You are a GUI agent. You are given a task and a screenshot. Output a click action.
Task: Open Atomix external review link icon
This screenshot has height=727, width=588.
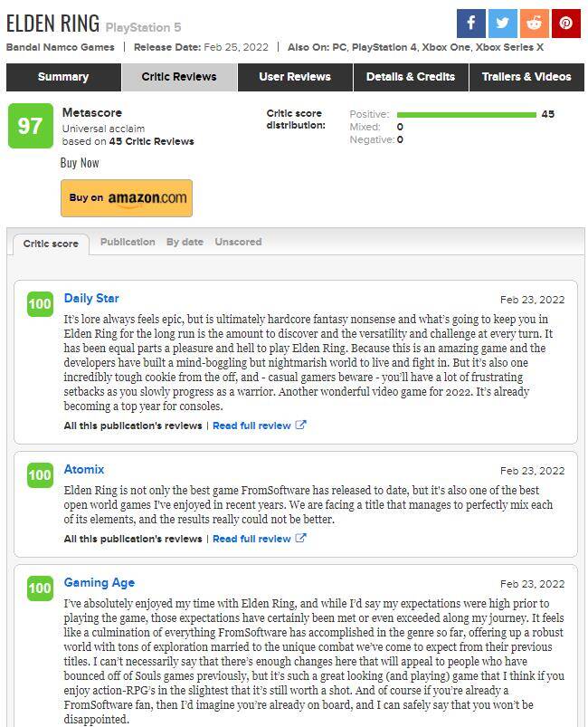[300, 538]
